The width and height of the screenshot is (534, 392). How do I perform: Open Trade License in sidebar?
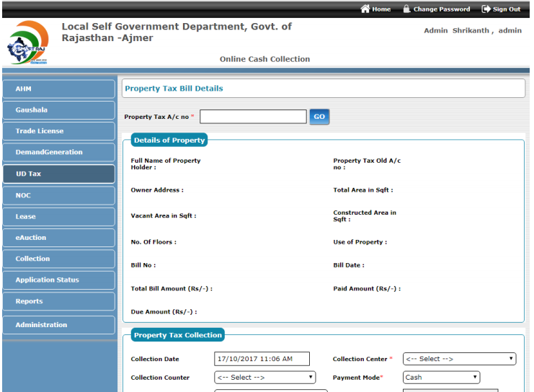(x=58, y=131)
